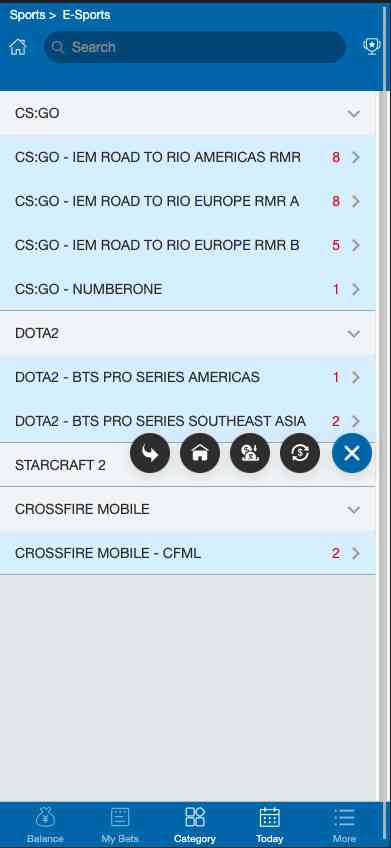The width and height of the screenshot is (391, 848).
Task: Open the floating money bag deposit icon
Action: [x=250, y=453]
